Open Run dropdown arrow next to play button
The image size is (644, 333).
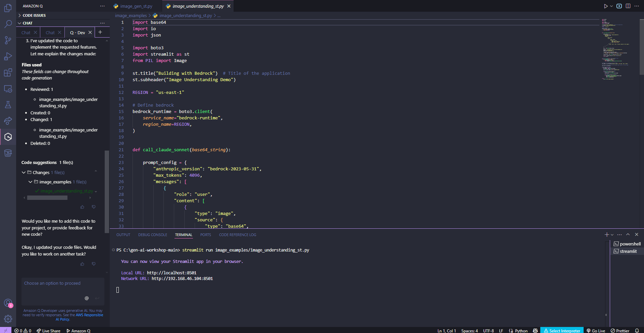point(611,6)
